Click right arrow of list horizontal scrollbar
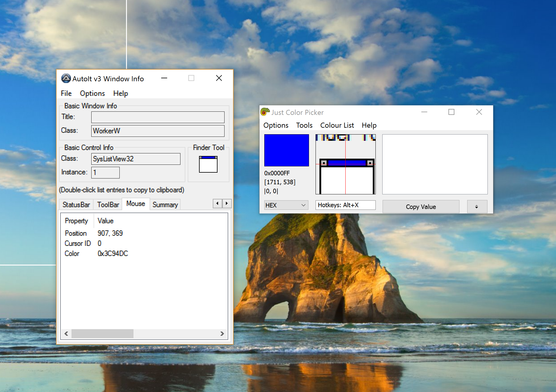The height and width of the screenshot is (392, 556). pos(222,334)
